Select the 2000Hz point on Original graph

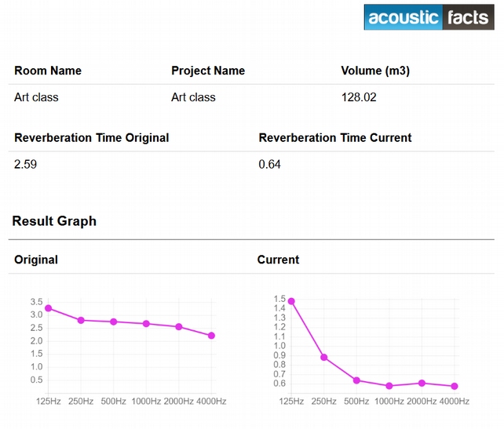coord(179,327)
